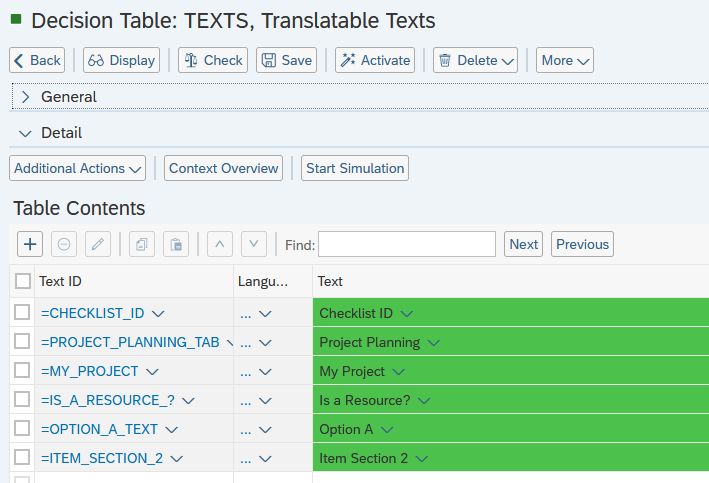Open the More menu
Screen dimensions: 709x483
565,60
